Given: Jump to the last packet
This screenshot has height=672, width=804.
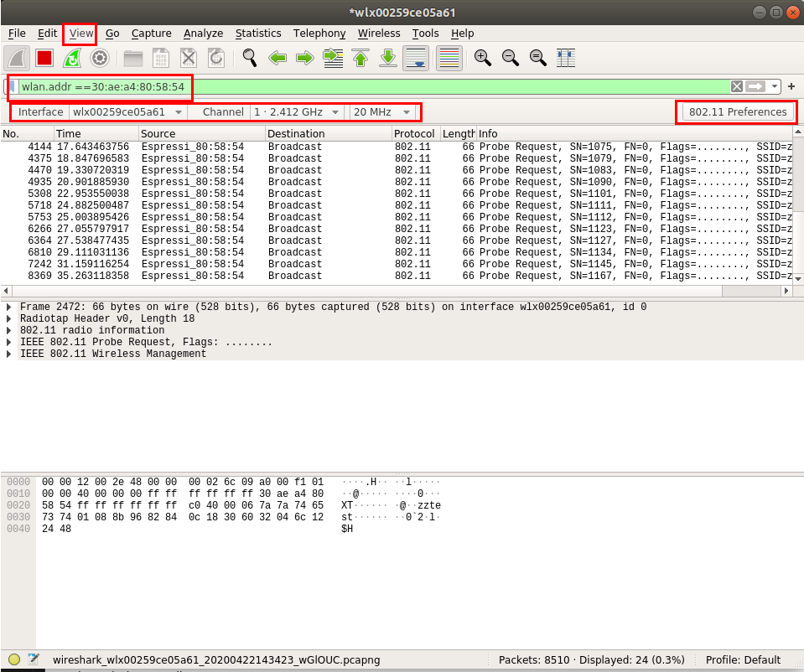Looking at the screenshot, I should point(388,58).
